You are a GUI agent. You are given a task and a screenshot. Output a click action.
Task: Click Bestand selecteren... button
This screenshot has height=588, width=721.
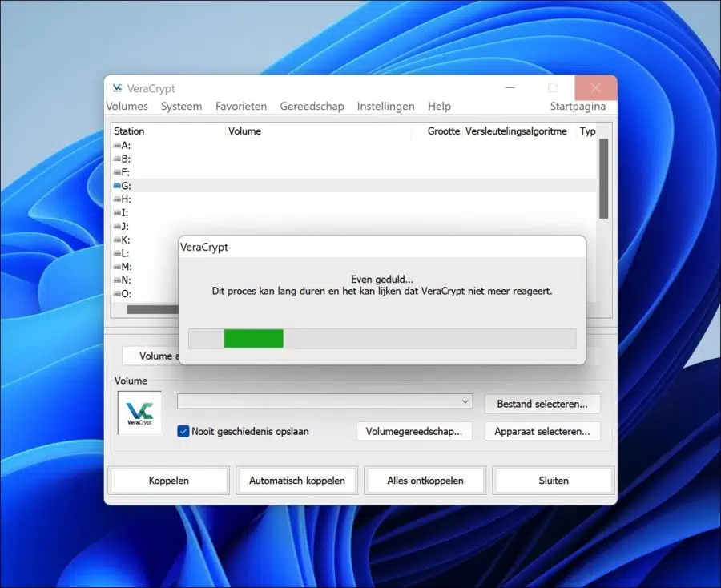[542, 404]
